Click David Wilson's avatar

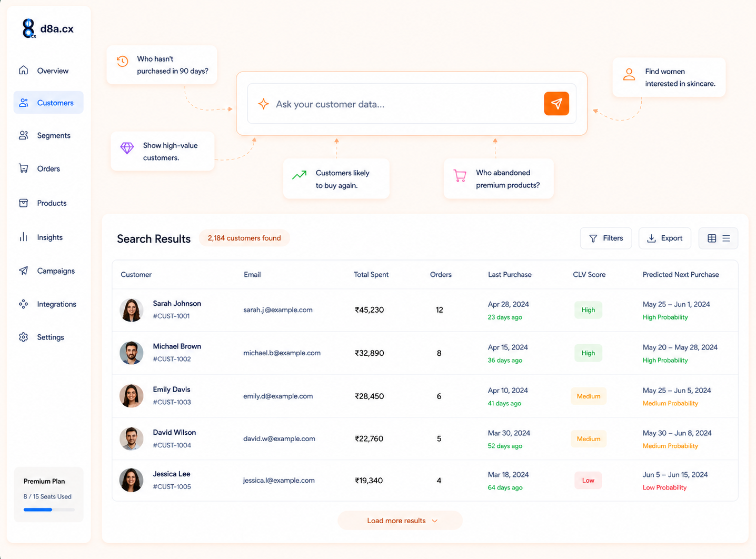pyautogui.click(x=132, y=438)
